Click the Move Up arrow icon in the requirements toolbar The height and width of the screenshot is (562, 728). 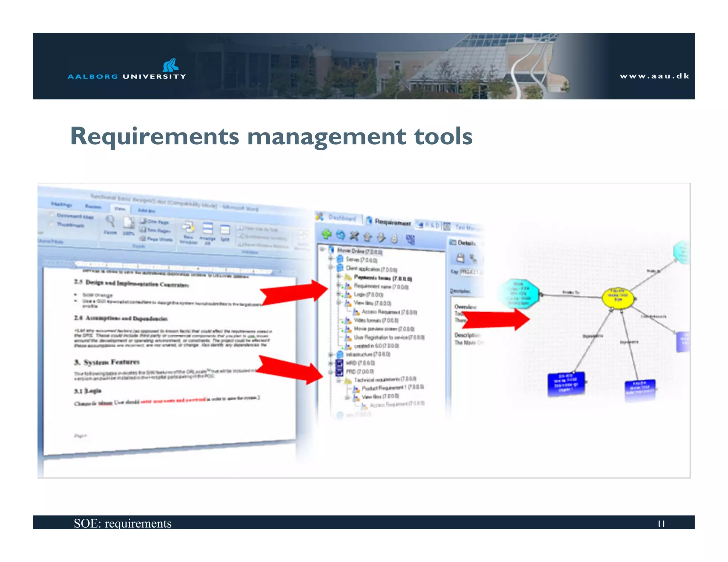click(368, 237)
